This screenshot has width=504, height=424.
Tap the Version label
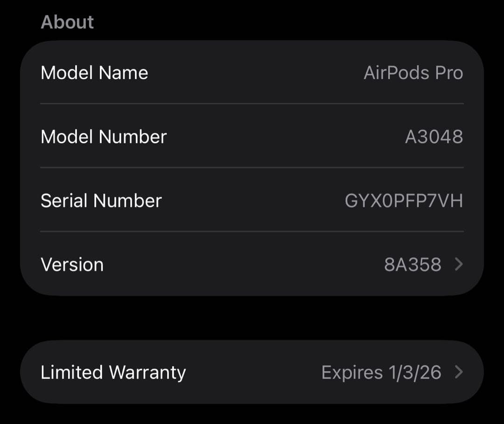[72, 264]
